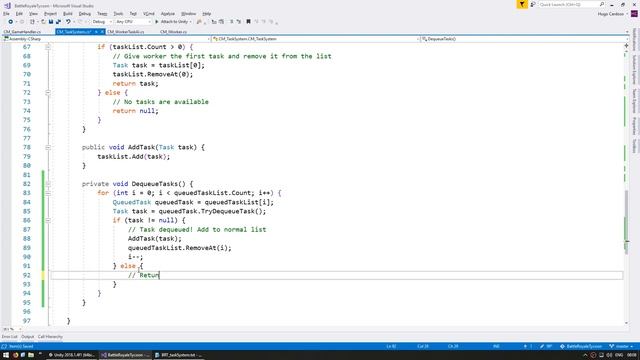Click the Save toolbar icon
The width and height of the screenshot is (640, 360).
pyautogui.click(x=51, y=22)
